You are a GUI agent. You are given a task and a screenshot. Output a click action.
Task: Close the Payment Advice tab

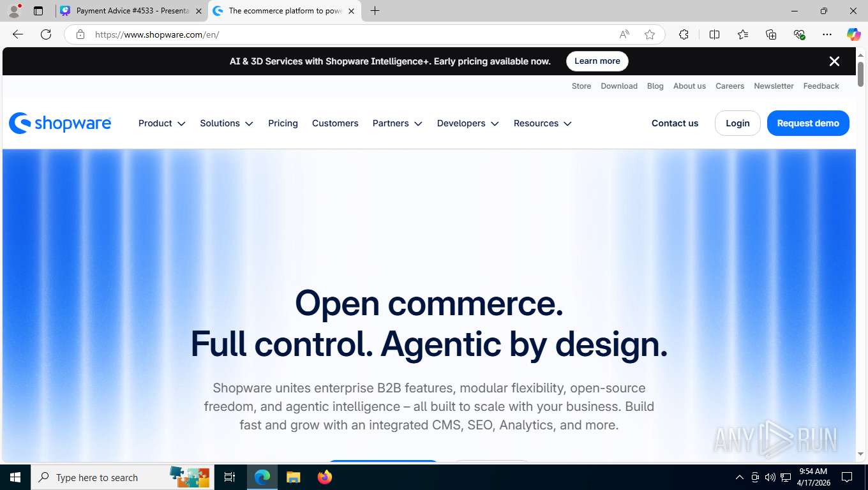(x=198, y=11)
